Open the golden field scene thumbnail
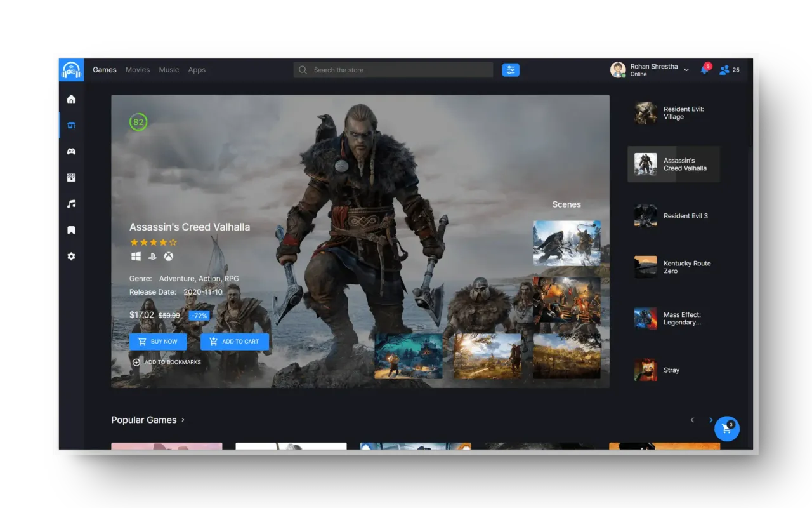 [x=566, y=356]
